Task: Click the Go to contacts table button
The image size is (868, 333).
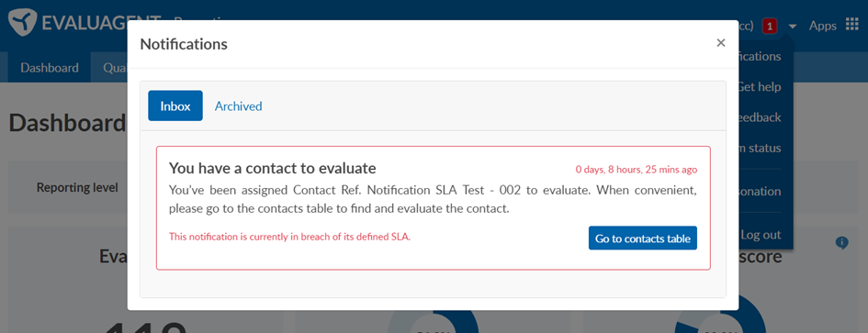Action: (643, 239)
